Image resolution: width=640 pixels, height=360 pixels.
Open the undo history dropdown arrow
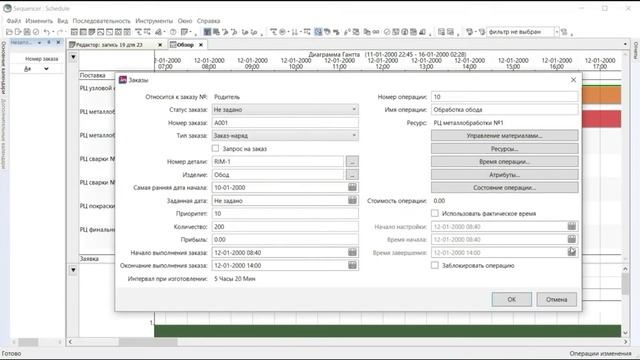52,32
